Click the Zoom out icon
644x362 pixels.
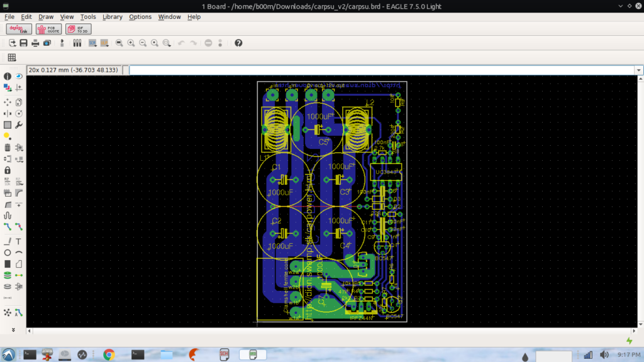[x=143, y=43]
